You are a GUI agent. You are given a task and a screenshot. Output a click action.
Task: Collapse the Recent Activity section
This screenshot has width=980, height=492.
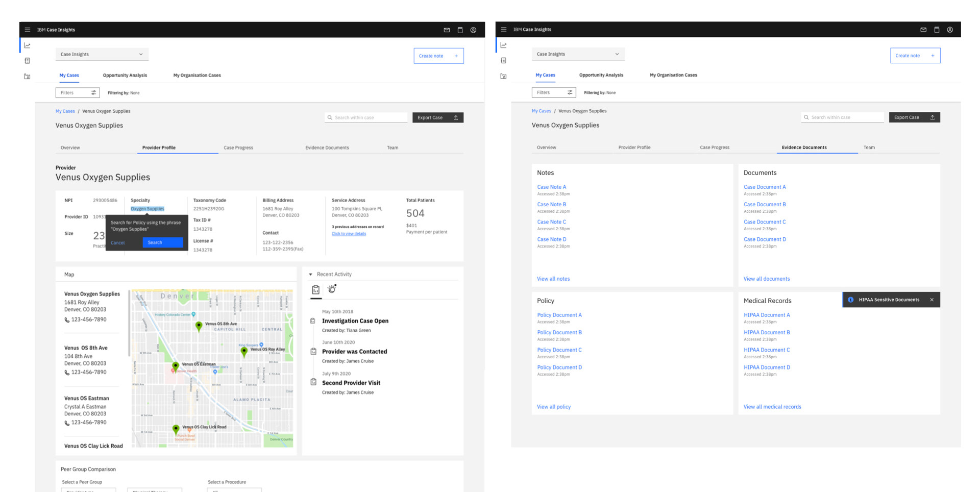(x=310, y=275)
